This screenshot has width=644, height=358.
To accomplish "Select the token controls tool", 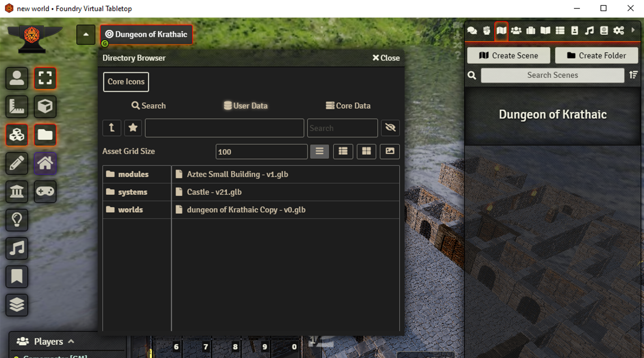I will (x=17, y=78).
